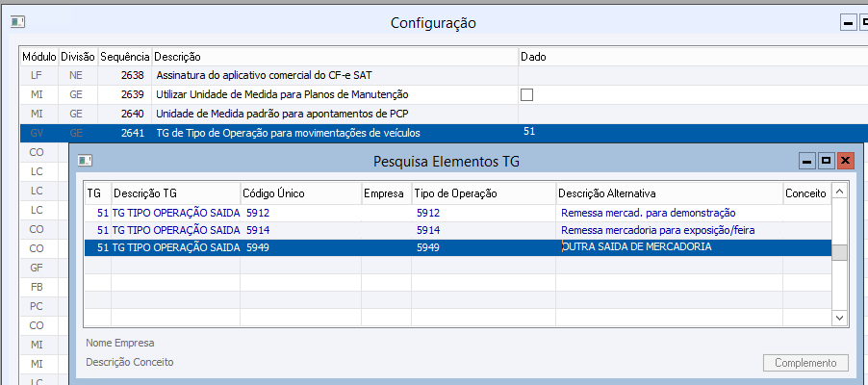Click the Complemento button
Image resolution: width=868 pixels, height=385 pixels.
pos(805,363)
